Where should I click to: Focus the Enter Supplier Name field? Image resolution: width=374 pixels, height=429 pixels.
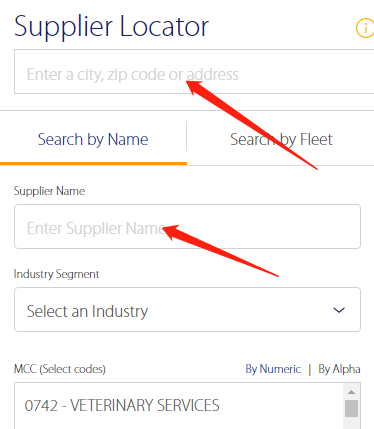(187, 227)
